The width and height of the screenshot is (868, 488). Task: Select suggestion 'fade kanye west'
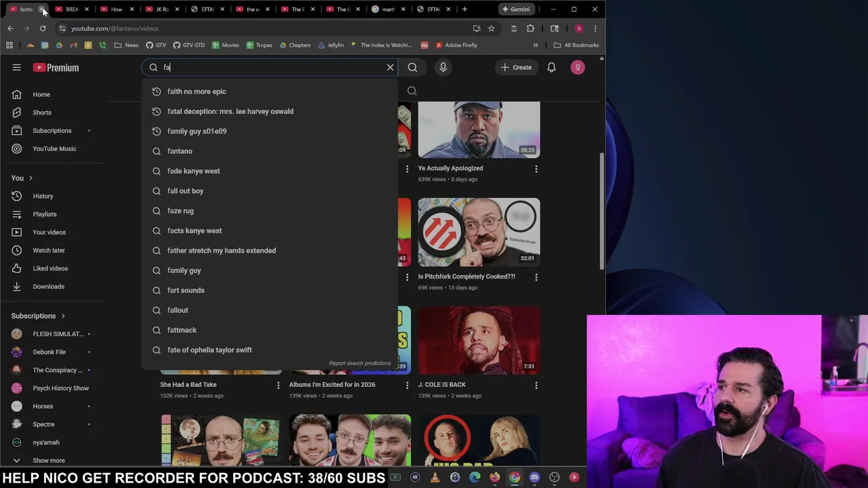point(269,171)
